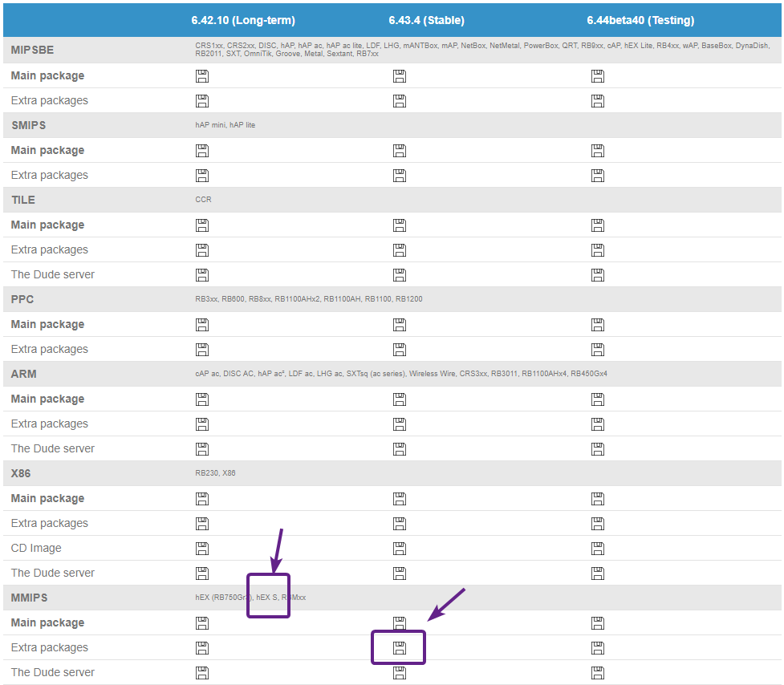Download TILE Dude server 6.43.4 Stable

point(400,275)
